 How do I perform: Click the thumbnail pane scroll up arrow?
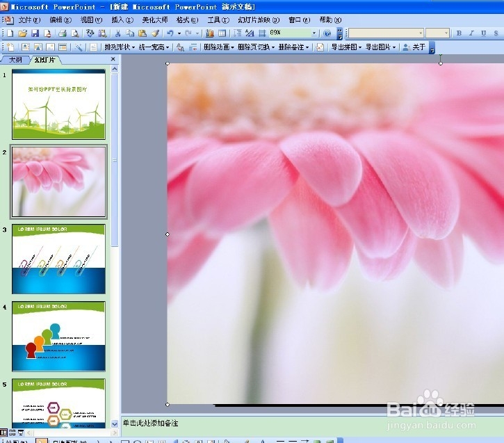pyautogui.click(x=115, y=69)
